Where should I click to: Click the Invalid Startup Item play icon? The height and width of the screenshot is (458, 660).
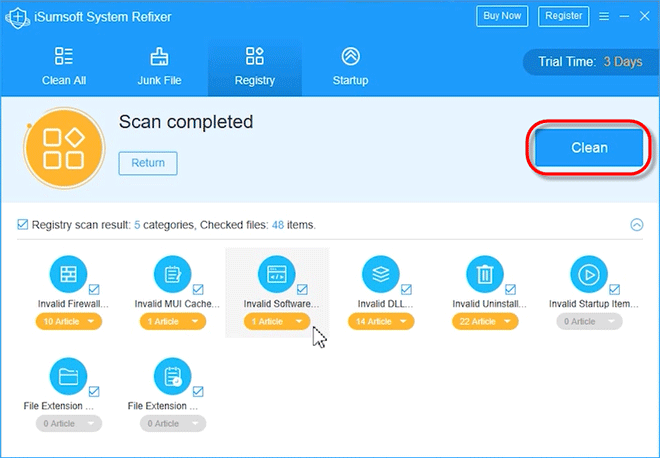pyautogui.click(x=589, y=274)
